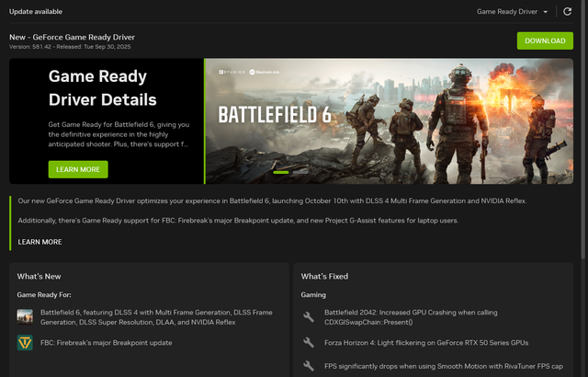Click the 'What's Fixed' section heading
Screen dimensions: 588x377
click(324, 277)
